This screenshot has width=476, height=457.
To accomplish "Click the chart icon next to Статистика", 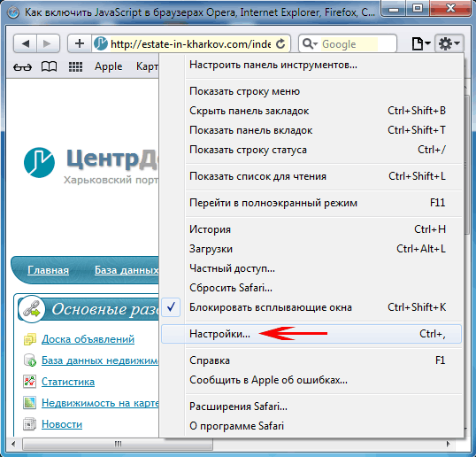I will [x=30, y=382].
